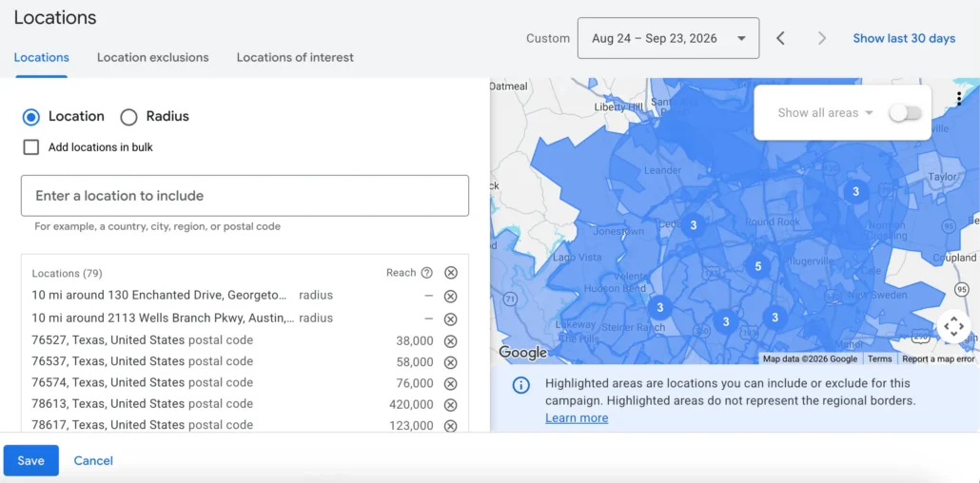
Task: Remove postal code 76574 location
Action: tap(450, 384)
